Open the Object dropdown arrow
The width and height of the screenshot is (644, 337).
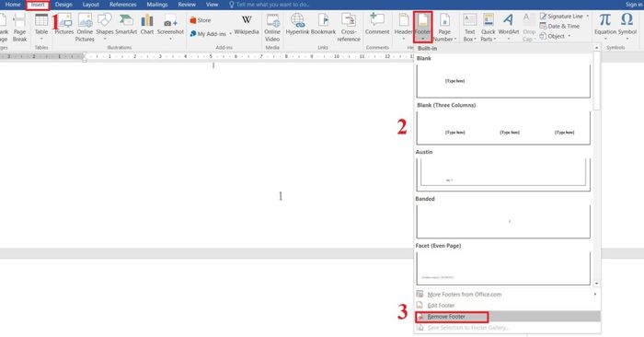coord(569,36)
